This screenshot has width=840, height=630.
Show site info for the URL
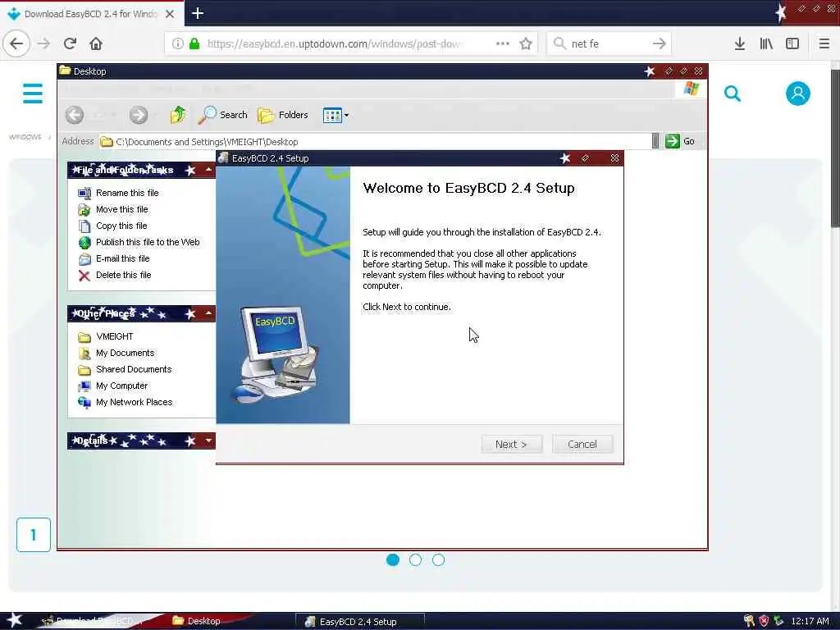(178, 43)
